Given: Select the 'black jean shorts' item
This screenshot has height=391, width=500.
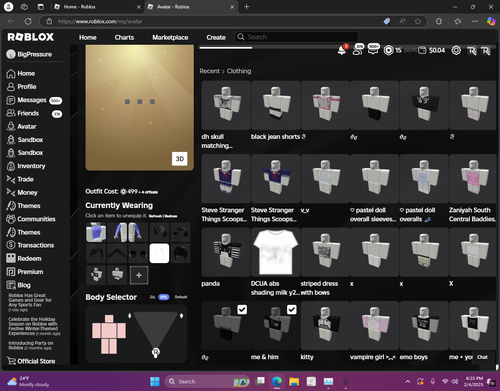Looking at the screenshot, I should click(276, 105).
